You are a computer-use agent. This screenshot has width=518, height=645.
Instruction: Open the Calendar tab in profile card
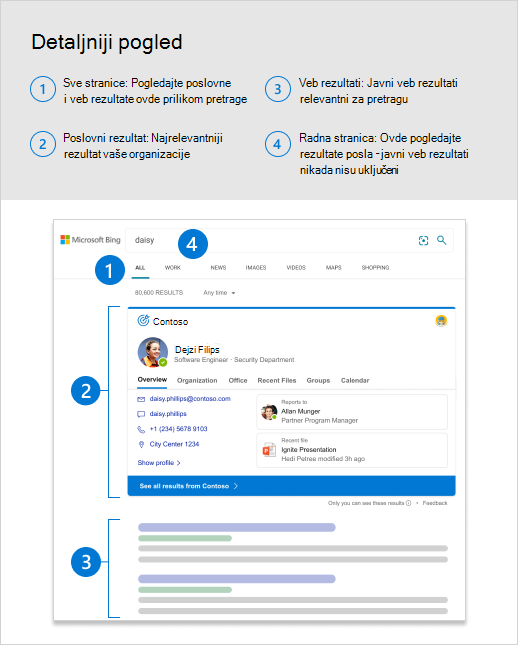355,381
